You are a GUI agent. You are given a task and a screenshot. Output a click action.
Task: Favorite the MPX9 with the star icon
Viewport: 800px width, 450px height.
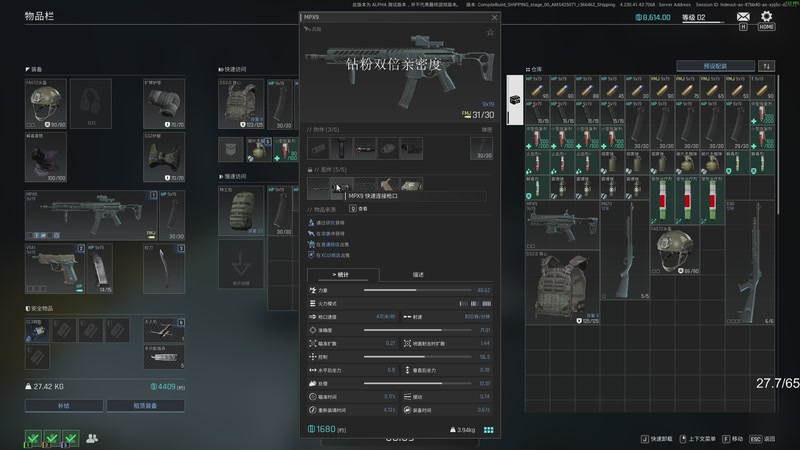pos(490,33)
